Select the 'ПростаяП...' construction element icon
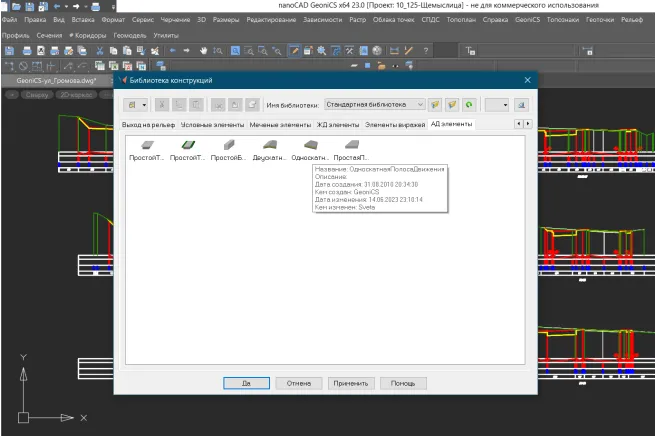Viewport: 656px width, 436px height. click(x=351, y=146)
